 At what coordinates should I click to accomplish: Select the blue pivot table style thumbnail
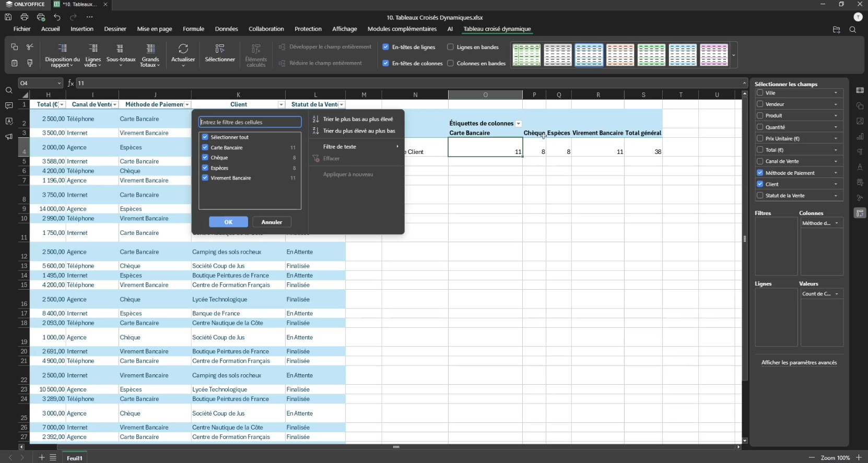589,55
